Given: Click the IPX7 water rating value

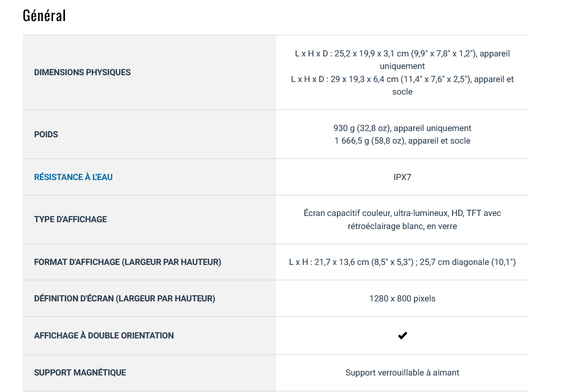Looking at the screenshot, I should click(x=402, y=177).
